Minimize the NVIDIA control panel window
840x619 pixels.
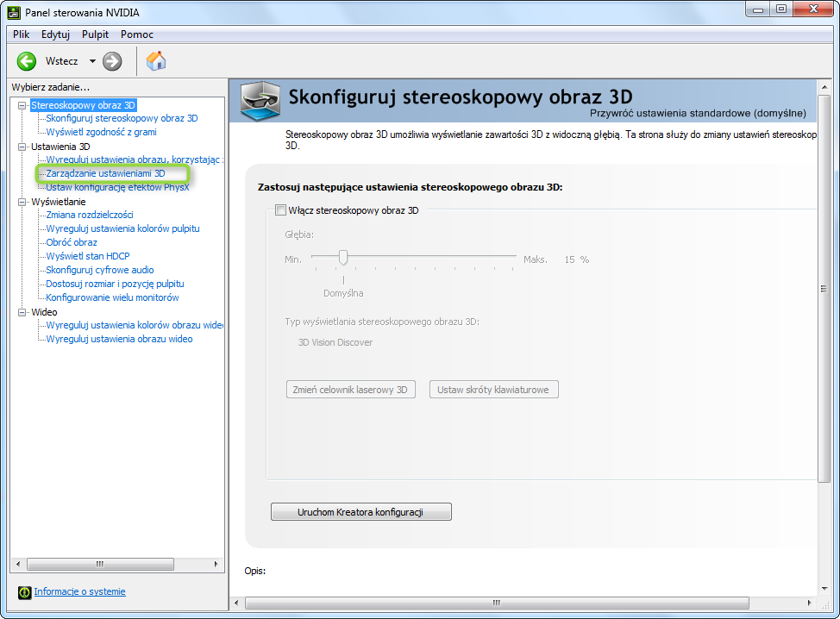click(x=758, y=9)
